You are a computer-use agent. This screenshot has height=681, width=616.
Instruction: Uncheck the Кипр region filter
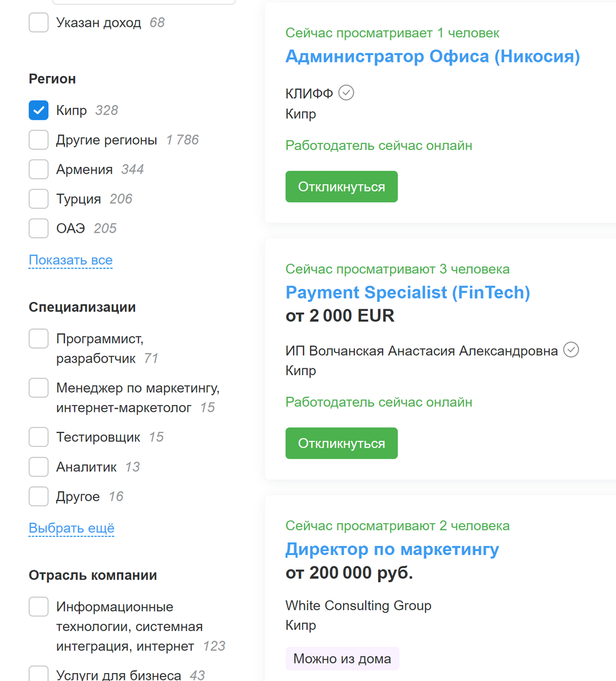[38, 110]
